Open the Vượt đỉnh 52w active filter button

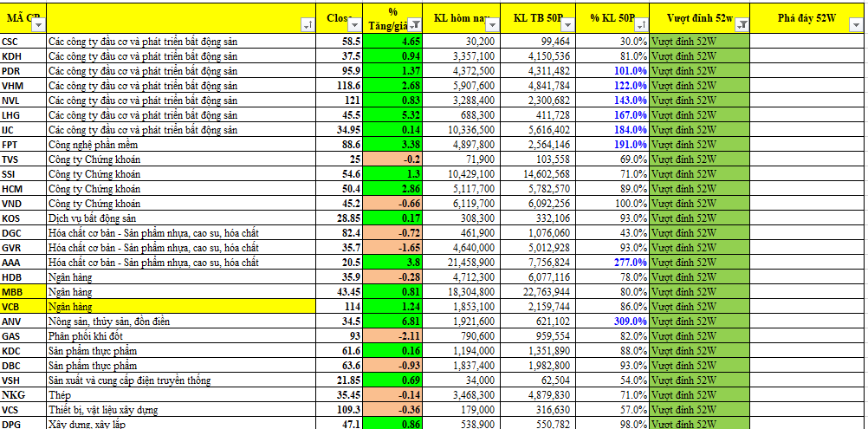(741, 26)
